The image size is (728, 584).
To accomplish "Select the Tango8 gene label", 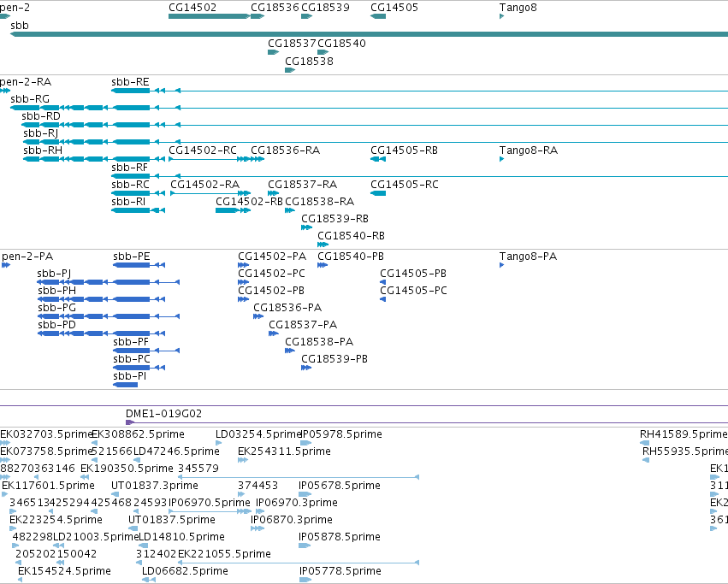I will (x=518, y=8).
